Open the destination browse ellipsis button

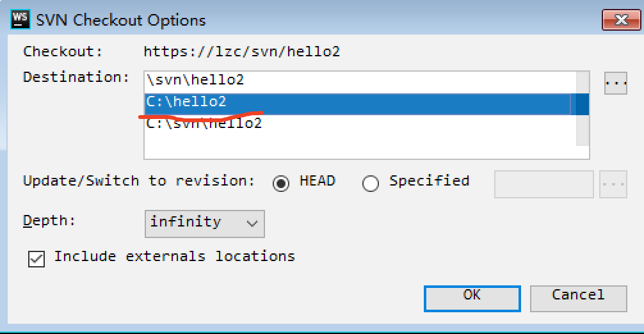(615, 83)
